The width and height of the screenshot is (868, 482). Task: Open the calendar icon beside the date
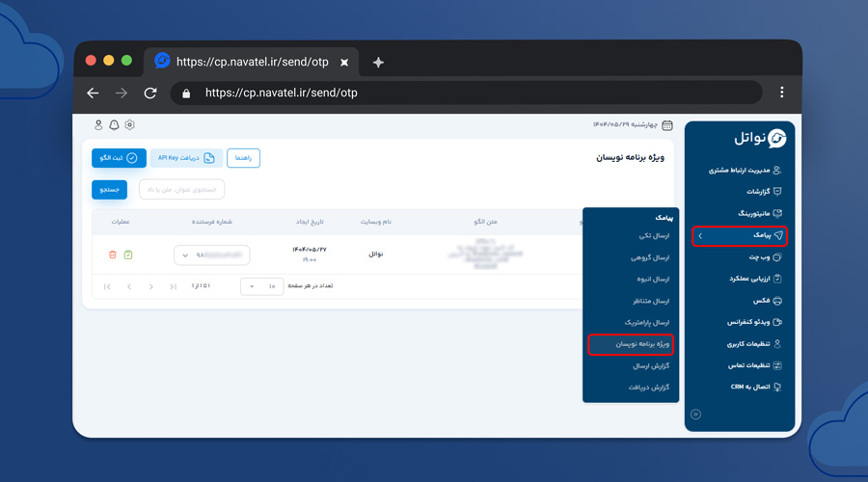tap(667, 125)
